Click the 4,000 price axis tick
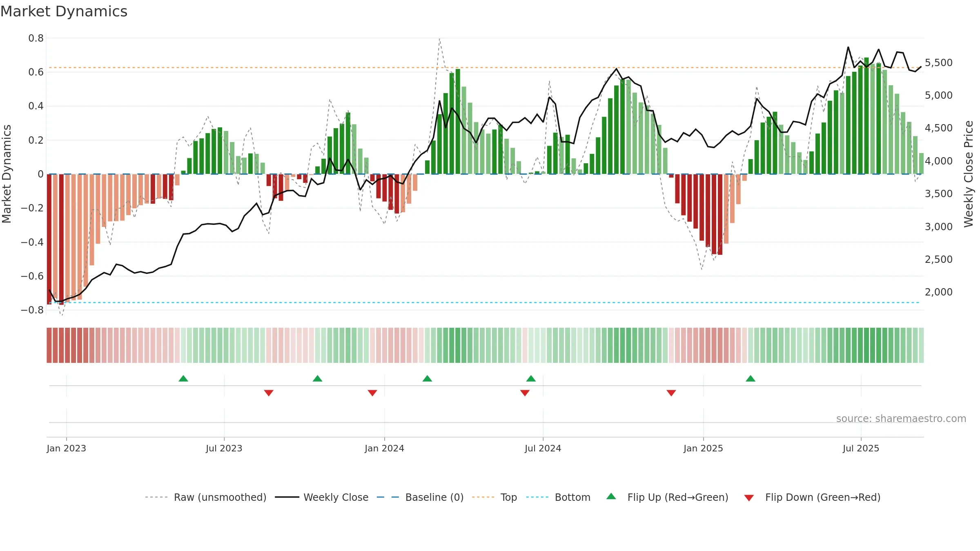 938,161
